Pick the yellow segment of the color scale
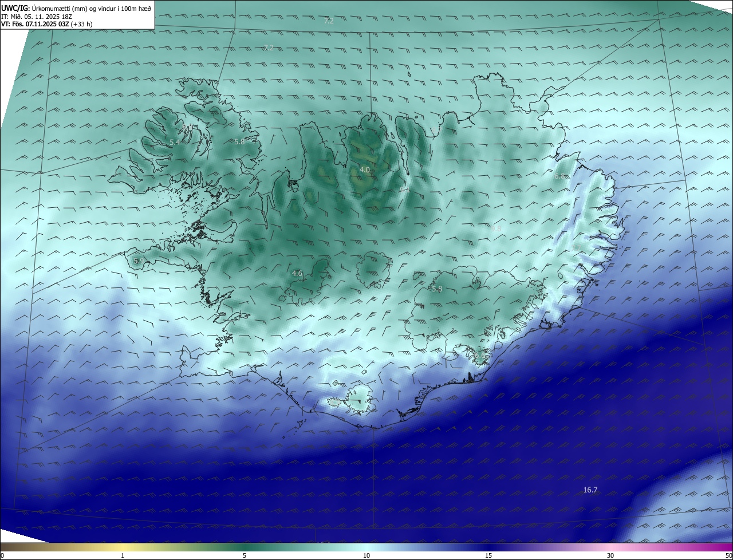Screen dimensions: 733x560 click(x=123, y=547)
